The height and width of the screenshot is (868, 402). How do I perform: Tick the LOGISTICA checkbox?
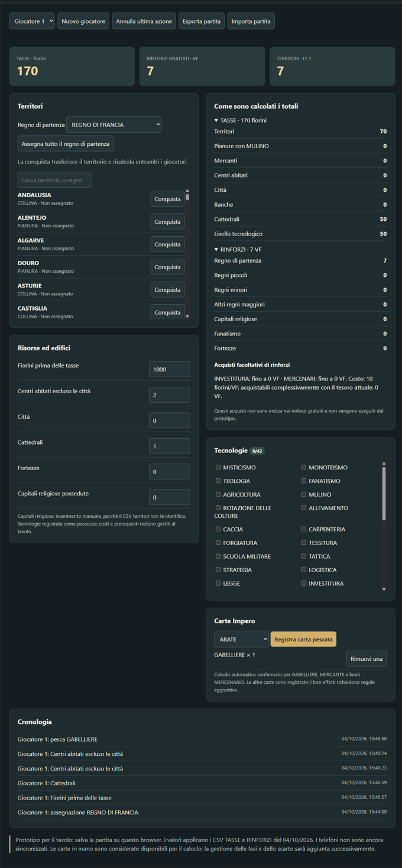304,570
